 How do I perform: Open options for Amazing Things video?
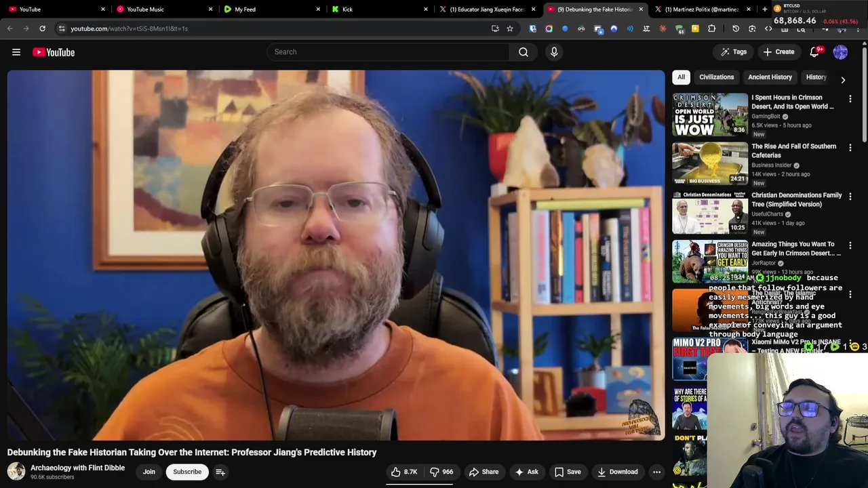click(850, 245)
